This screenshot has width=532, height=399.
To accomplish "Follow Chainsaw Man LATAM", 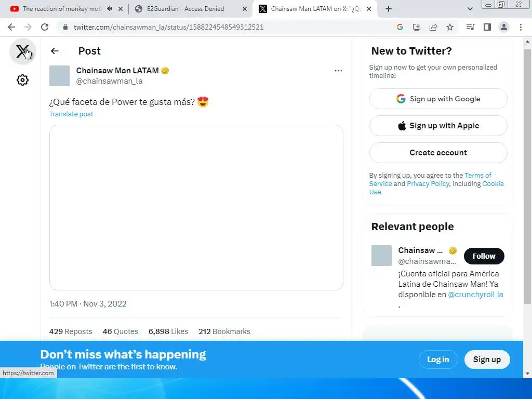I will tap(484, 256).
